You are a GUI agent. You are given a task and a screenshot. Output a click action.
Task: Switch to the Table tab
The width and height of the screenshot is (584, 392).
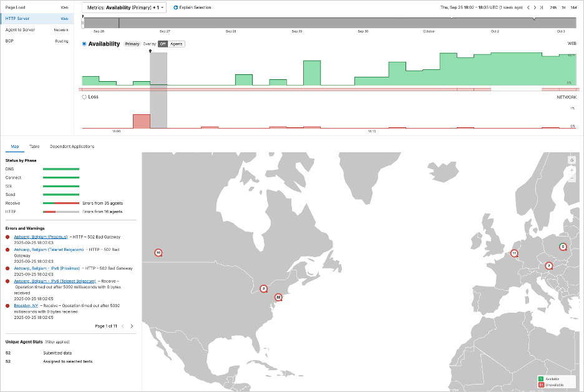click(34, 146)
